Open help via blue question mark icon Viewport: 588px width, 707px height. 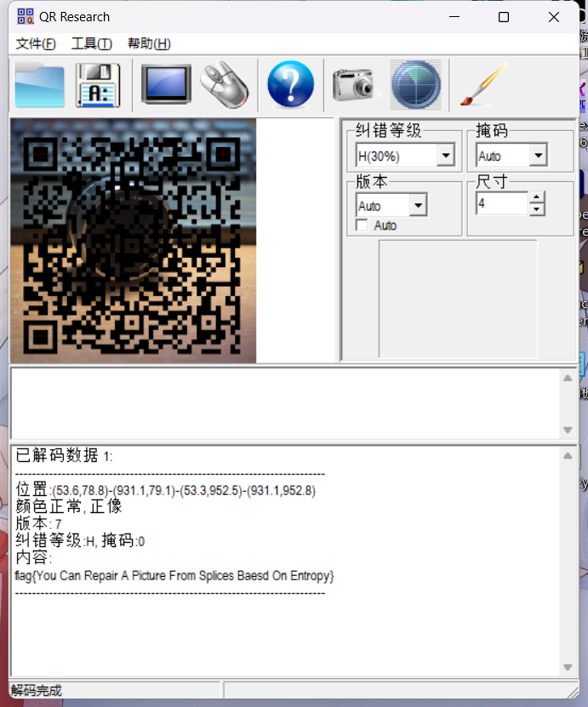[x=290, y=85]
